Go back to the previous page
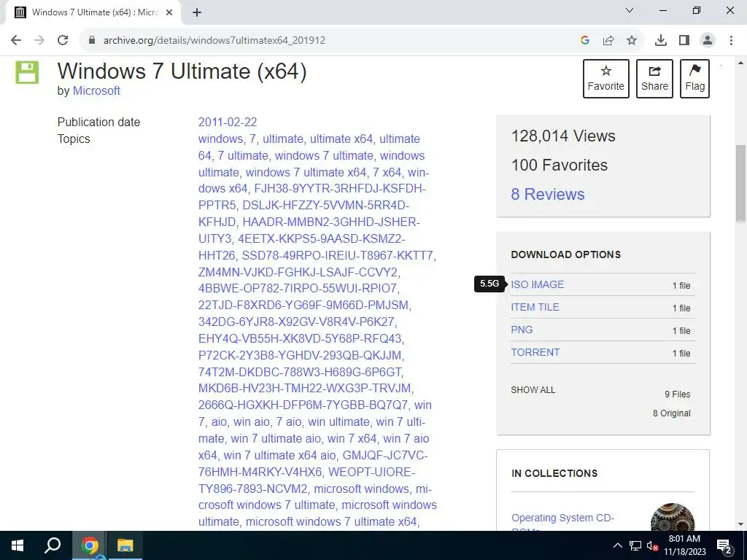The height and width of the screenshot is (560, 747). [16, 40]
